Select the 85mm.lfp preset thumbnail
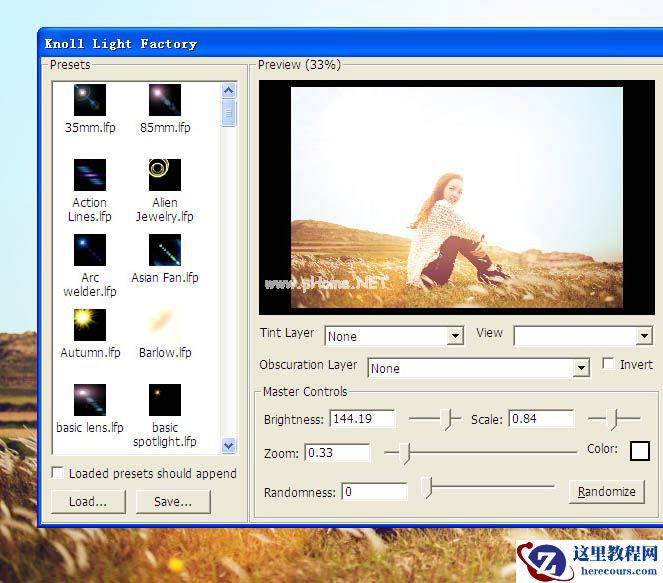The height and width of the screenshot is (583, 663). [165, 100]
